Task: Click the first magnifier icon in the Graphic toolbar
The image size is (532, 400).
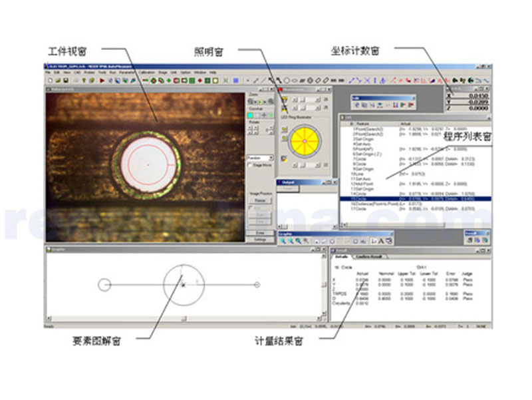Action: click(x=283, y=241)
